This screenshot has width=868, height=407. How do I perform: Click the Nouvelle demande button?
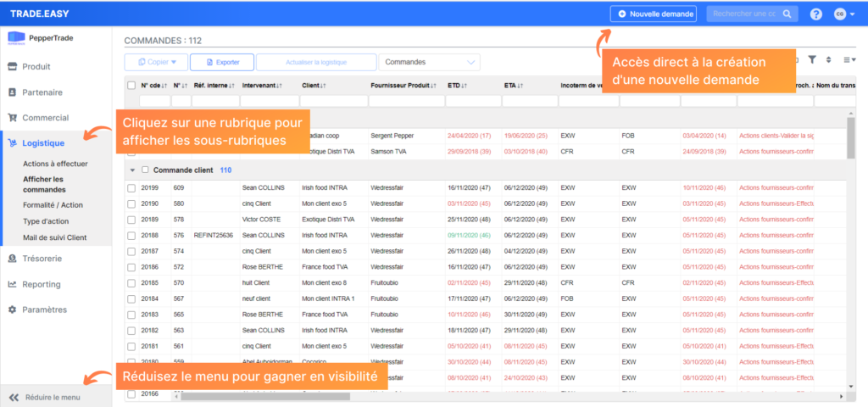(654, 14)
